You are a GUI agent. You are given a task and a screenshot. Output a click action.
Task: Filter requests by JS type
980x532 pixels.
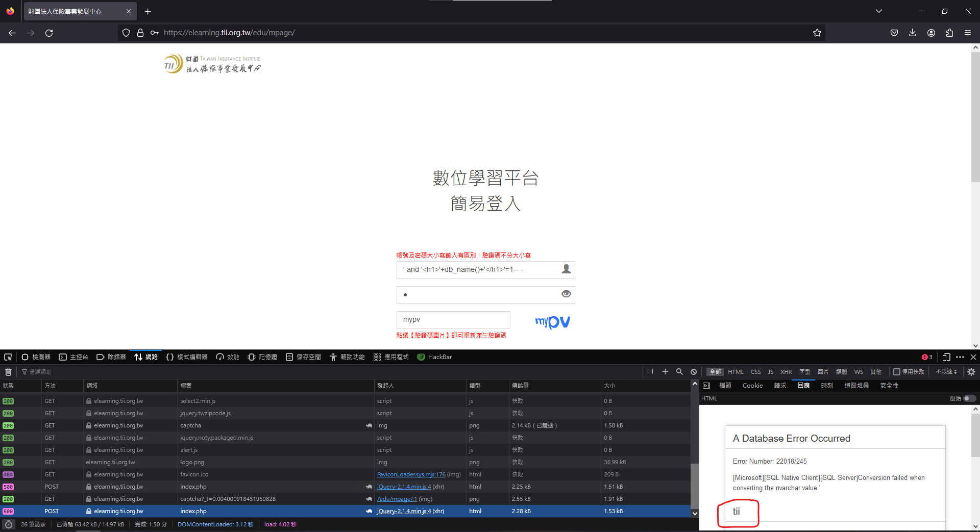click(771, 372)
